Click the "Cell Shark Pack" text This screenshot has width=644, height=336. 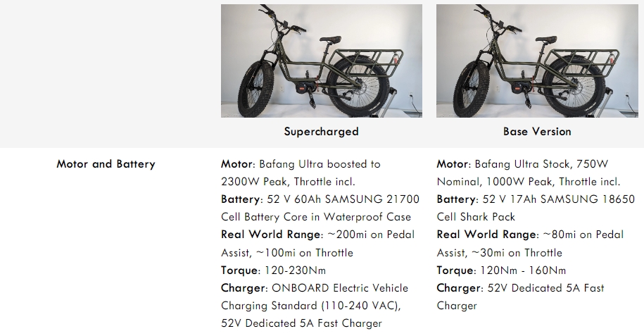[x=476, y=217]
